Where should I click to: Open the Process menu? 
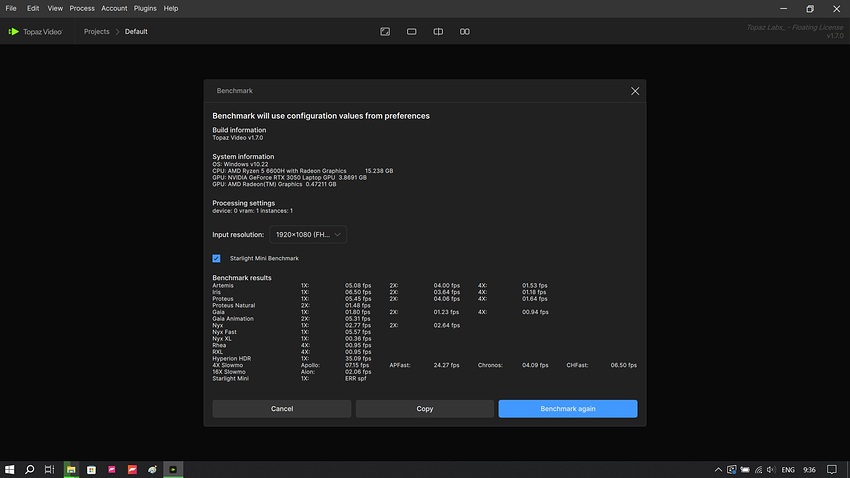82,8
